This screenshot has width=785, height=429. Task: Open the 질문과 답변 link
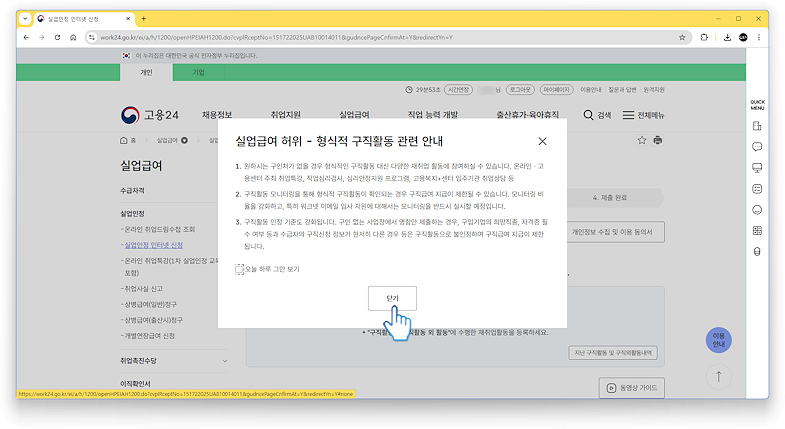[x=622, y=90]
